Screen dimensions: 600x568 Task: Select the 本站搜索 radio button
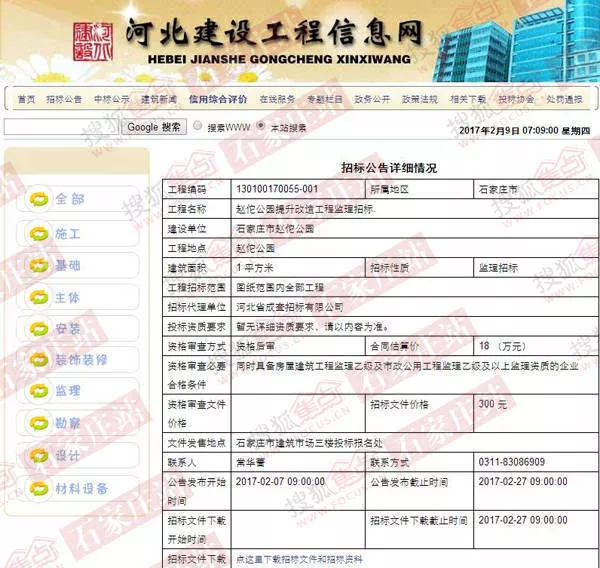tap(261, 128)
